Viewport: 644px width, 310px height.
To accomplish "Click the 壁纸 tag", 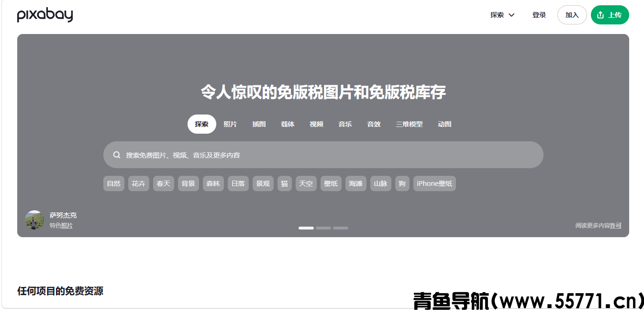I will (331, 184).
